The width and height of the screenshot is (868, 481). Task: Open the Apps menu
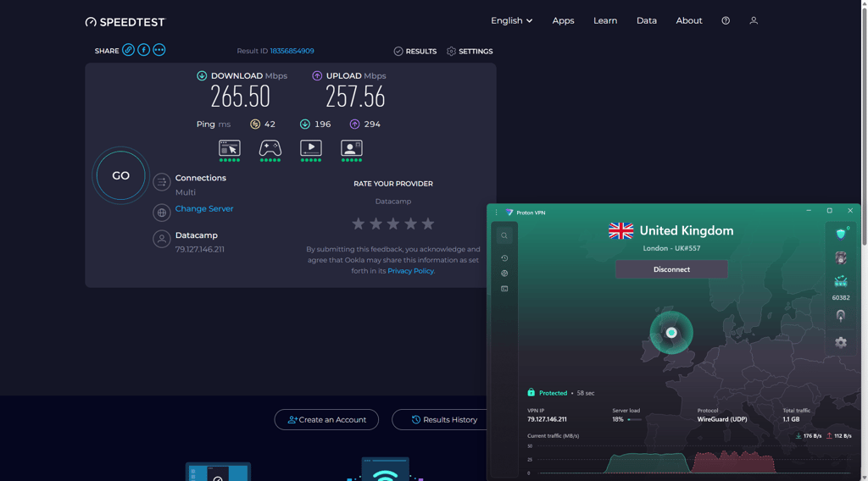point(563,20)
